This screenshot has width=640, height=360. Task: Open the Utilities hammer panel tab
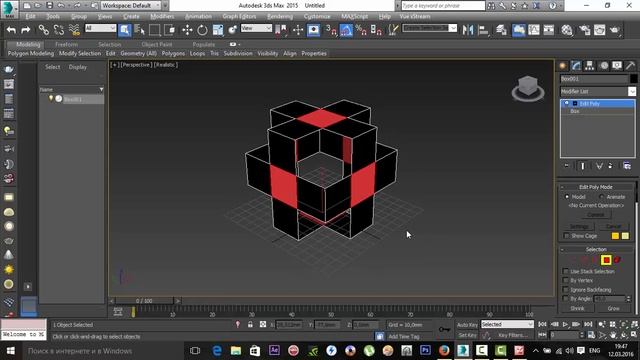coord(630,65)
